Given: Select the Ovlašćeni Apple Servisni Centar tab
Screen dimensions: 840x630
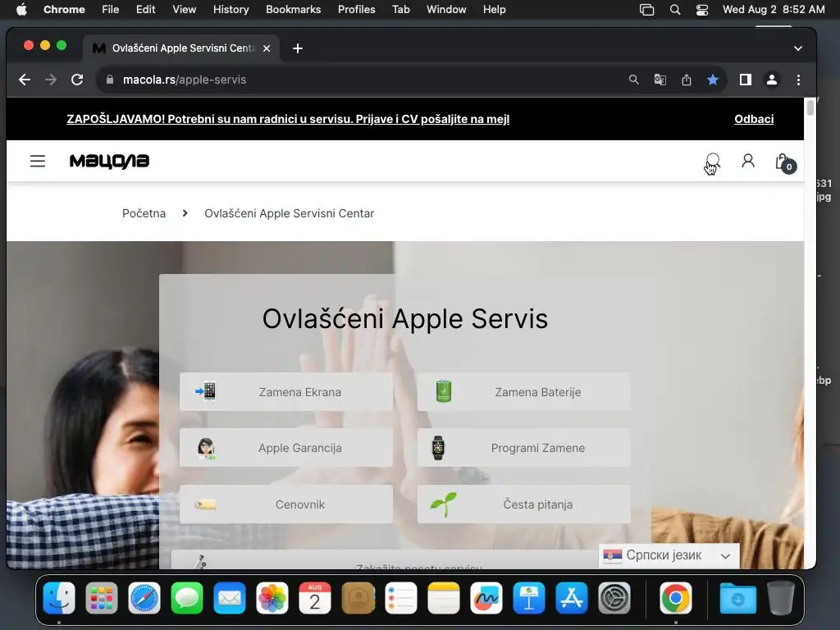Looking at the screenshot, I should coord(181,48).
